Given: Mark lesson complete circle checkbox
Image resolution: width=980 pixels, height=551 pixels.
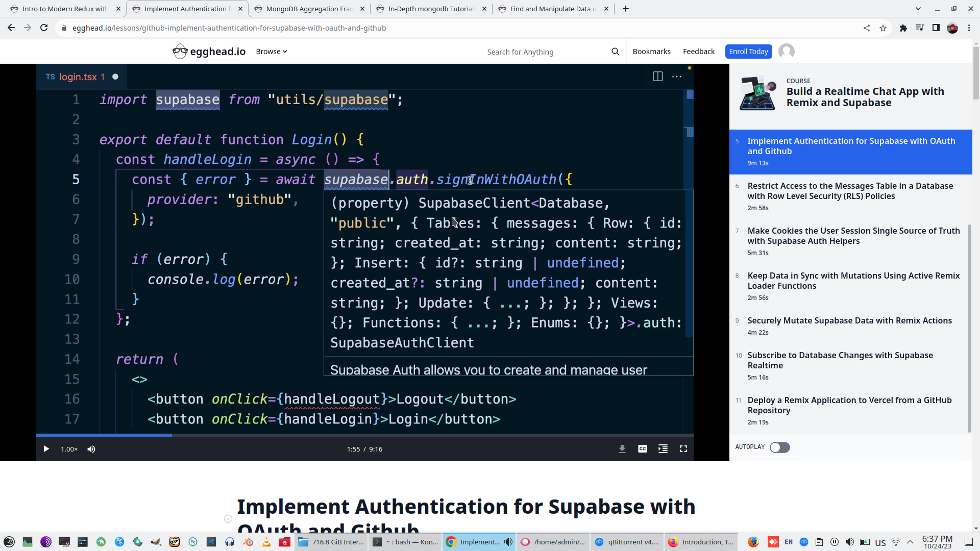Looking at the screenshot, I should tap(228, 519).
